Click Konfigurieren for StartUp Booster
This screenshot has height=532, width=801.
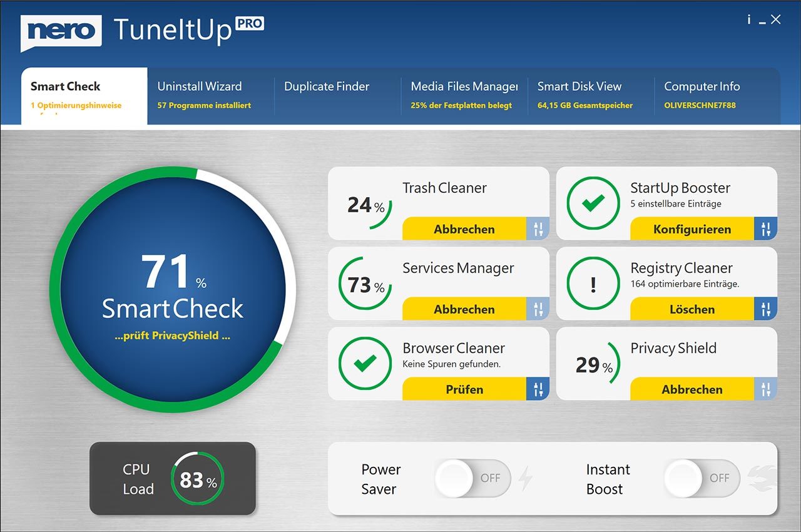[692, 228]
